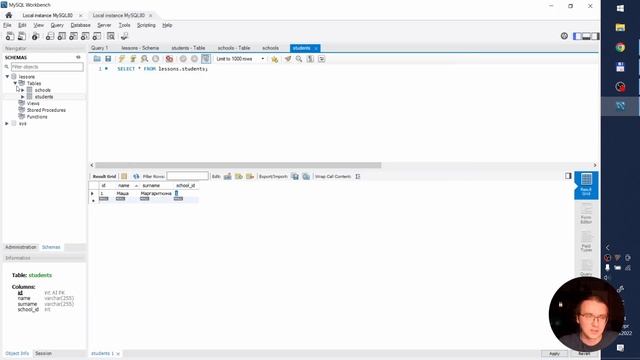Screen dimensions: 640x360
Task: Switch to schools - Table tab
Action: click(234, 48)
